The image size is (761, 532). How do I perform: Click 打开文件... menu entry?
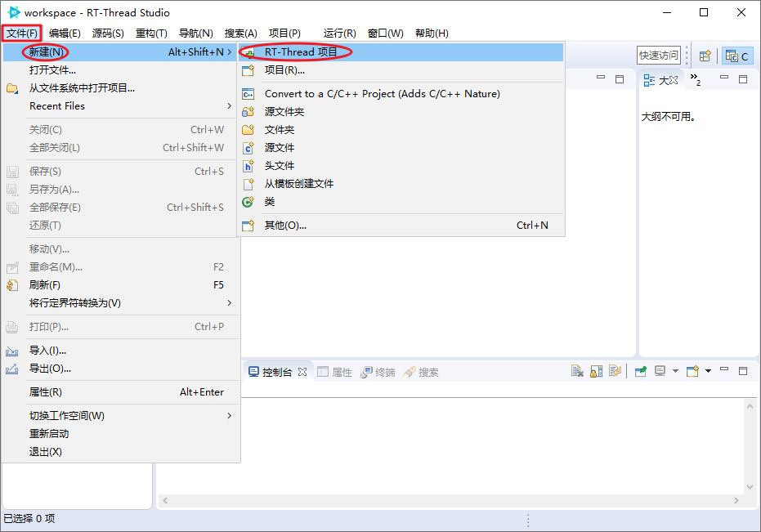tap(120, 70)
